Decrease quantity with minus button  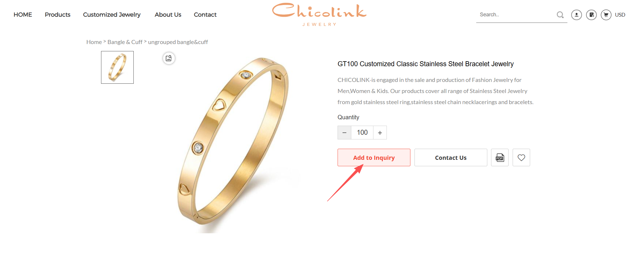[344, 133]
